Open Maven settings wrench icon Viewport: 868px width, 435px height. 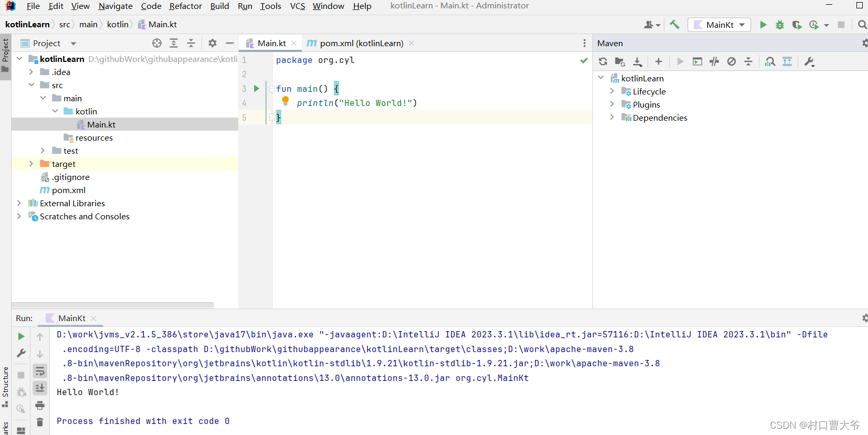coord(809,62)
